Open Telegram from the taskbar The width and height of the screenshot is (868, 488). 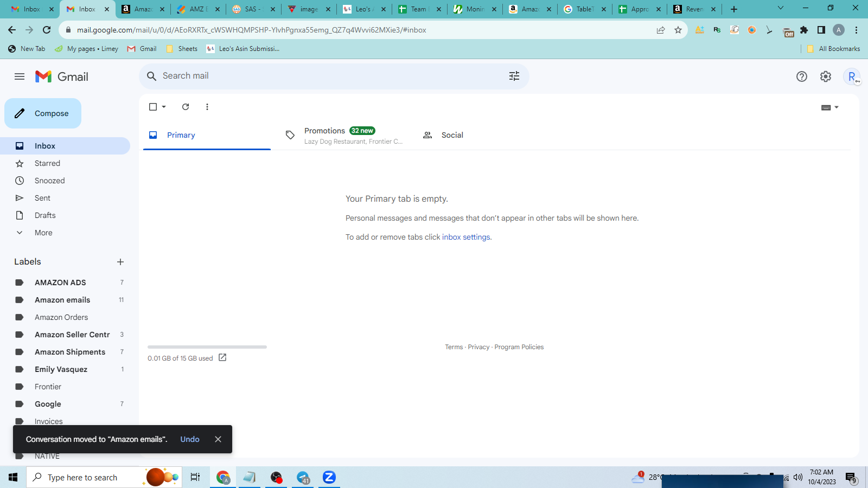pyautogui.click(x=303, y=477)
